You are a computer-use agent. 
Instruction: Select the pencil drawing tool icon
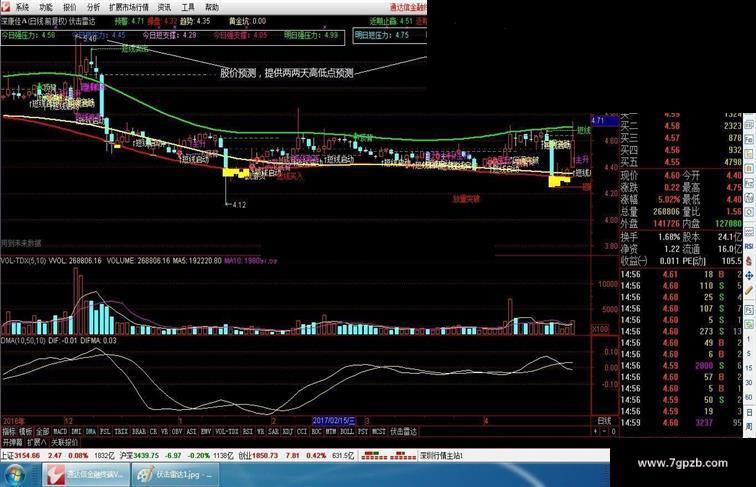(x=749, y=290)
